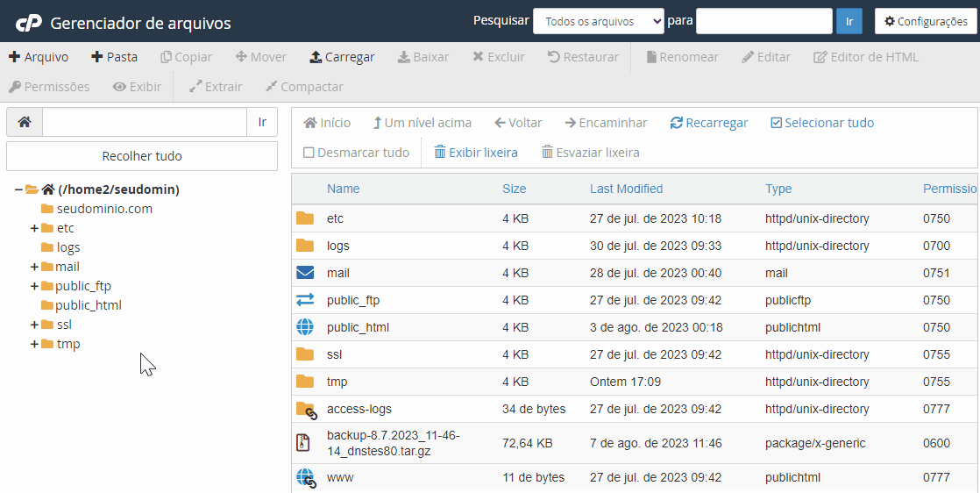Click the Excluir delete button

498,57
